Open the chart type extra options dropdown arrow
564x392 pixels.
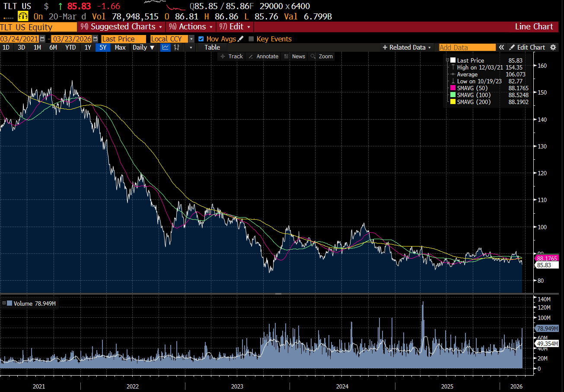pyautogui.click(x=191, y=47)
